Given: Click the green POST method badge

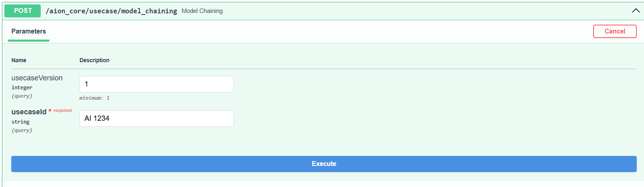Looking at the screenshot, I should (23, 11).
